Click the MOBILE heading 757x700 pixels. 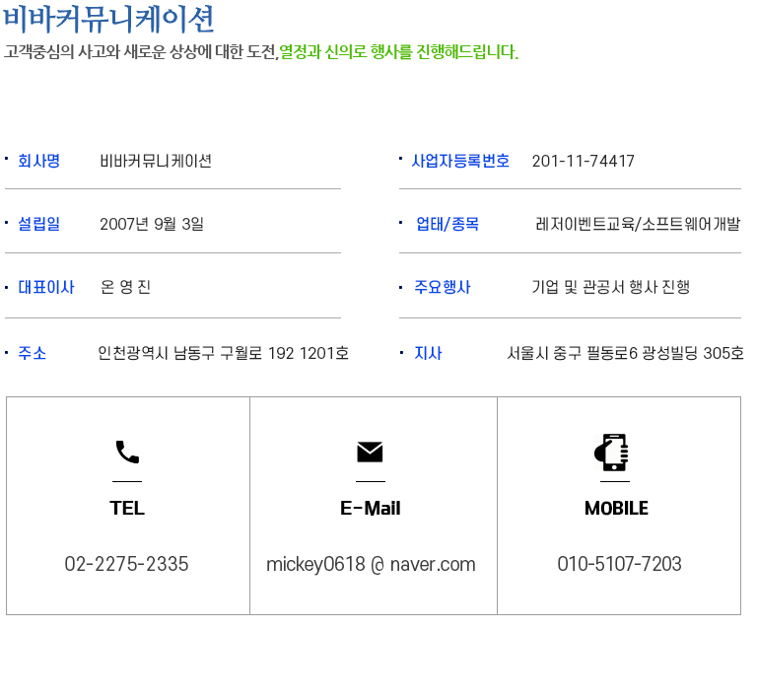point(616,508)
